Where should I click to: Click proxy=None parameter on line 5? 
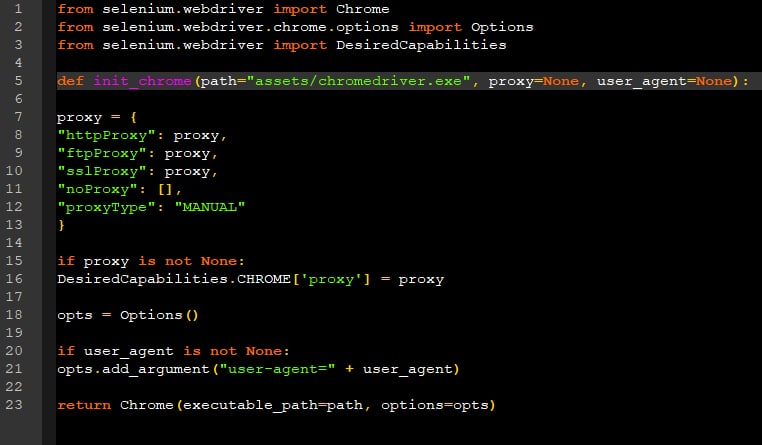coord(534,81)
